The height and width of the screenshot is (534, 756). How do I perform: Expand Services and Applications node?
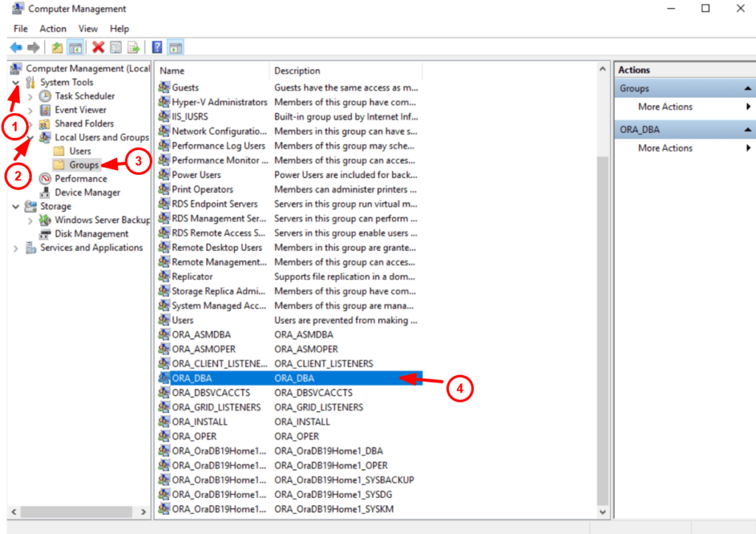[16, 248]
